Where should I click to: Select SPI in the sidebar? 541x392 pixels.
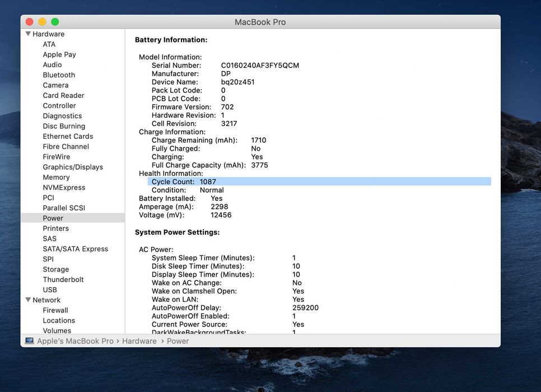pos(48,259)
